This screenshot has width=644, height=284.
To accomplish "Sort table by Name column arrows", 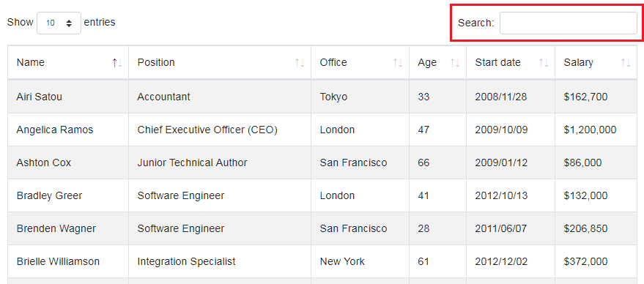I will click(x=117, y=63).
